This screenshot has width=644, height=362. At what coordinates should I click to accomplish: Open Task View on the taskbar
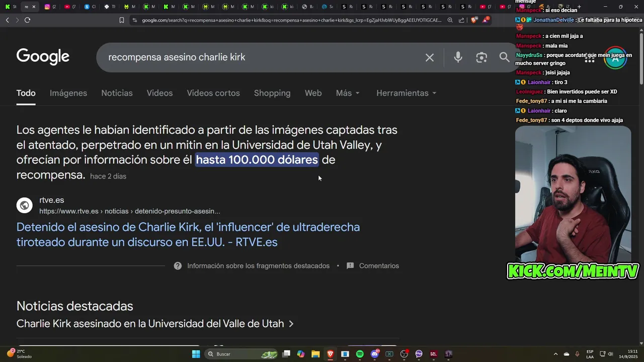coord(286,354)
